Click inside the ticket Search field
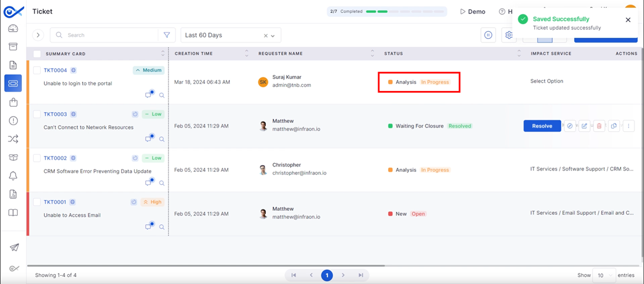Screen dimensions: 644x284 pyautogui.click(x=106, y=35)
